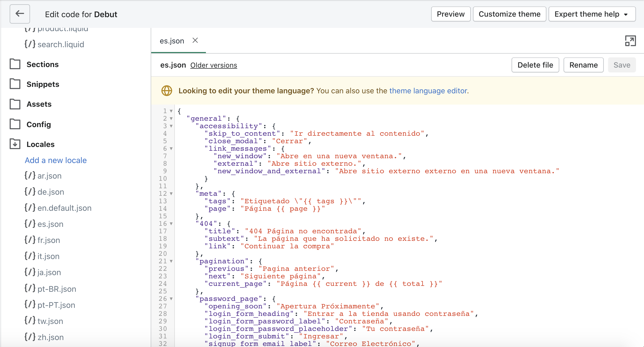Click line number 14 in the gutter
The image size is (644, 347).
[163, 209]
